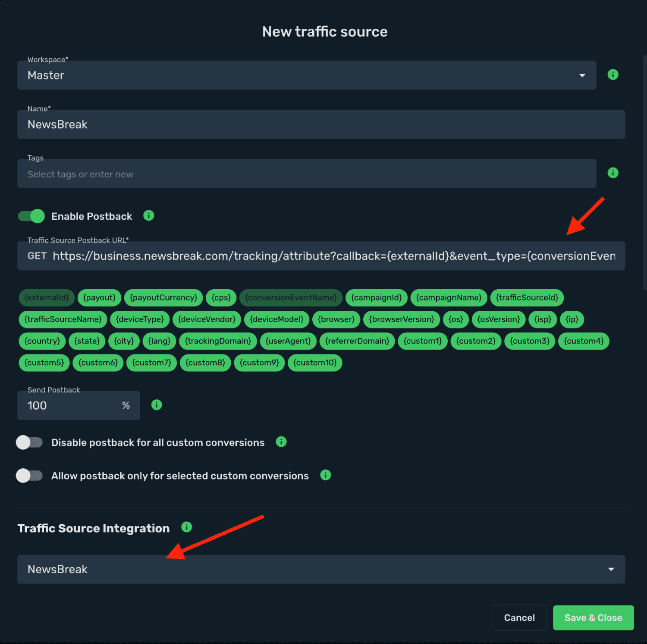Screen dimensions: 647x644
Task: Click the Name input field containing NewsBreak
Action: click(x=321, y=124)
